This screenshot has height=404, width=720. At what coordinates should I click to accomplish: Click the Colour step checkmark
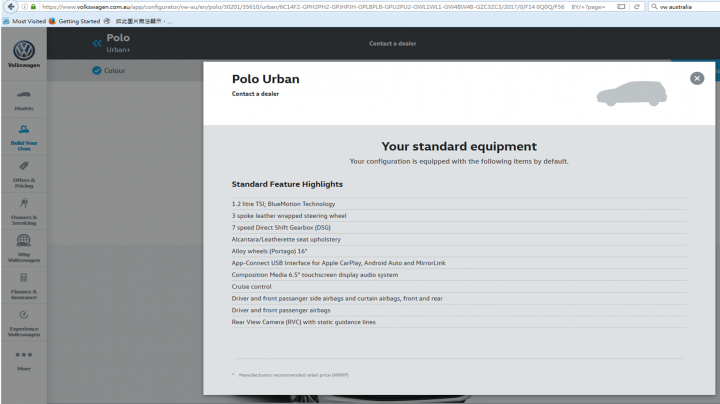pos(96,70)
